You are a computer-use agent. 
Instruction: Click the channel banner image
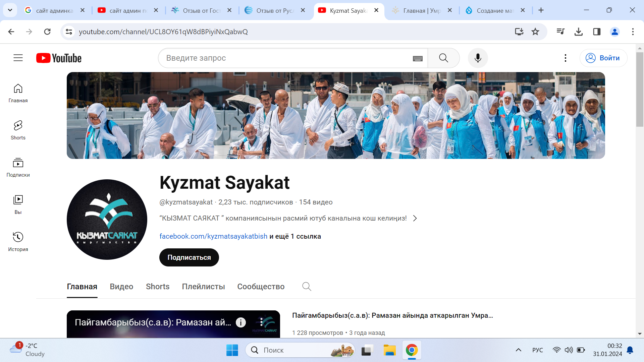[336, 115]
